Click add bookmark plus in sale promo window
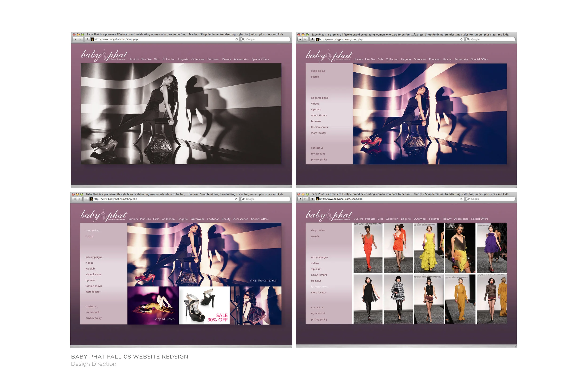588x392 pixels. 87,199
